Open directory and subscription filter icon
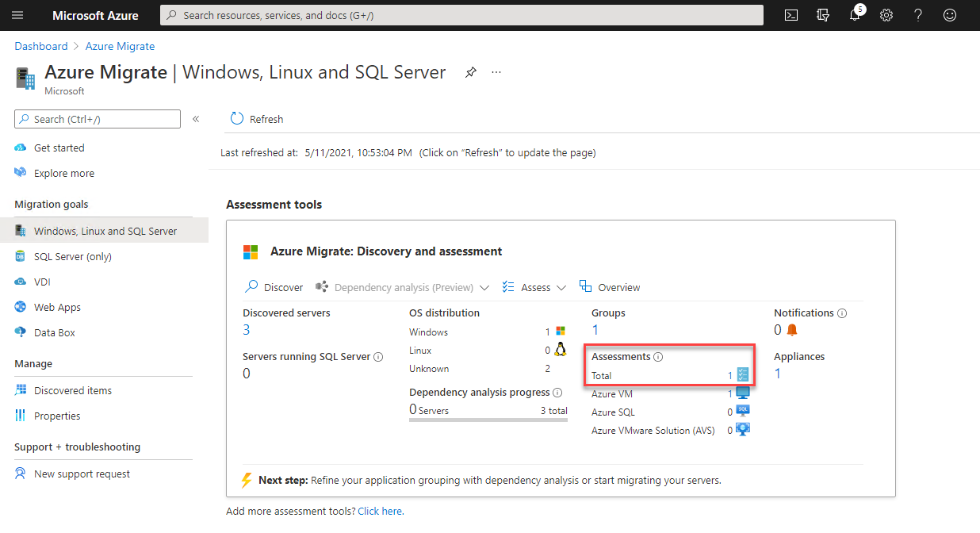This screenshot has width=980, height=533. pyautogui.click(x=823, y=15)
